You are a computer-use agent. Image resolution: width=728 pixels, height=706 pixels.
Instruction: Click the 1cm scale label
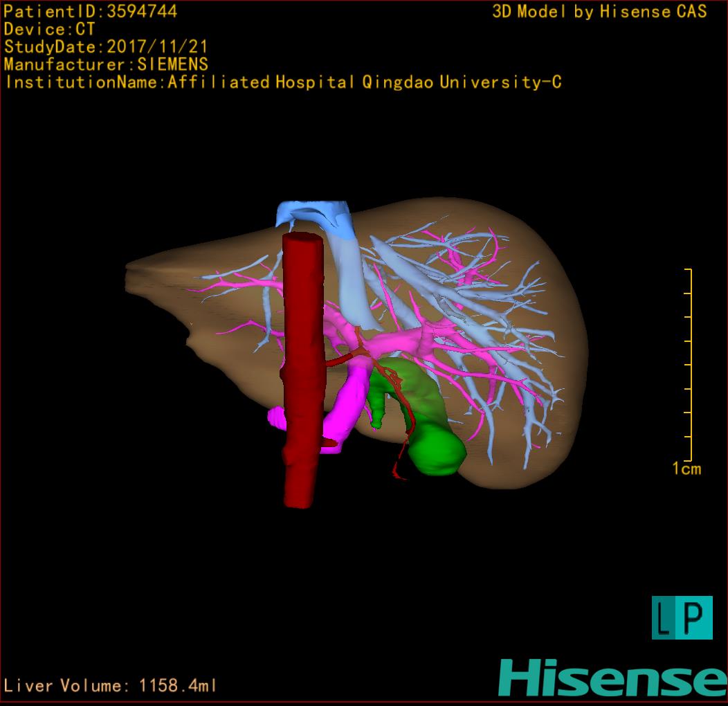686,468
